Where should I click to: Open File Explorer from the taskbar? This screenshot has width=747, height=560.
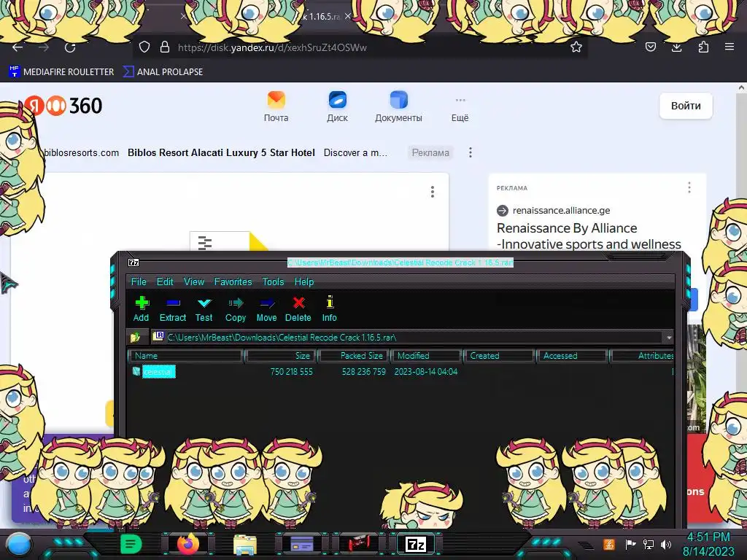pyautogui.click(x=245, y=544)
